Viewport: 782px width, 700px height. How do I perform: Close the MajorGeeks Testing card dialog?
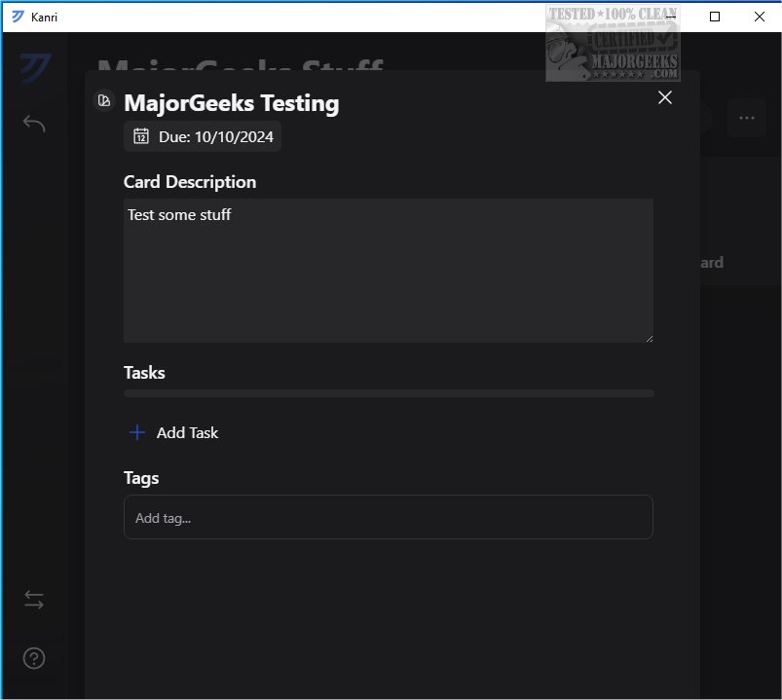click(665, 97)
